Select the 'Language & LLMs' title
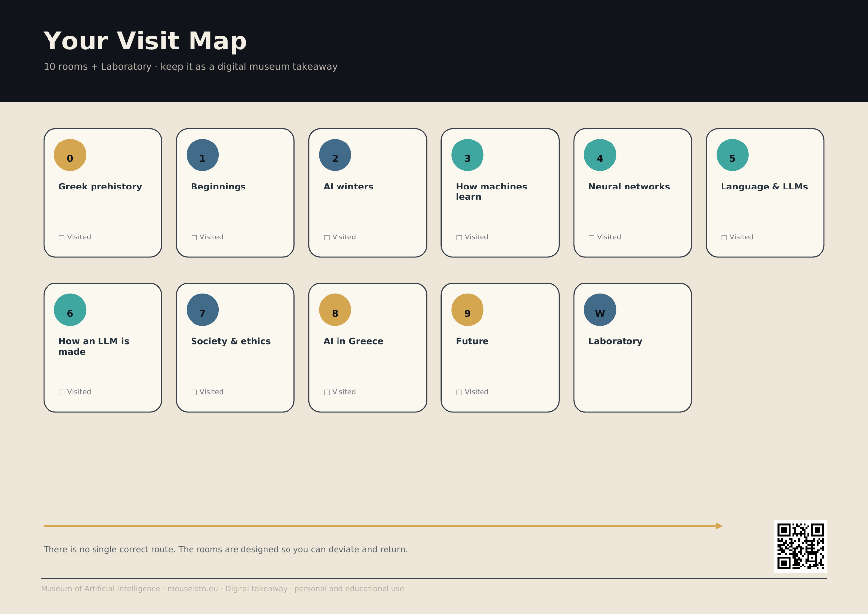This screenshot has width=868, height=614. pos(764,187)
